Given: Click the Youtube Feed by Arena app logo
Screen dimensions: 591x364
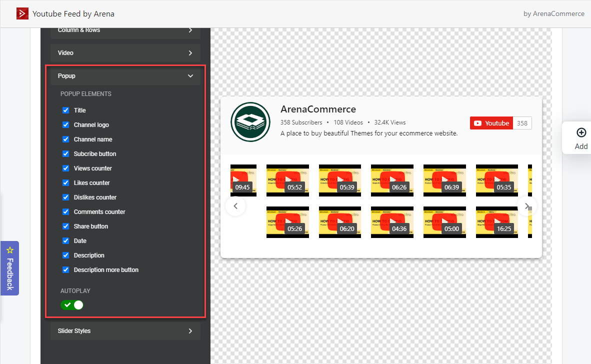Looking at the screenshot, I should point(22,13).
